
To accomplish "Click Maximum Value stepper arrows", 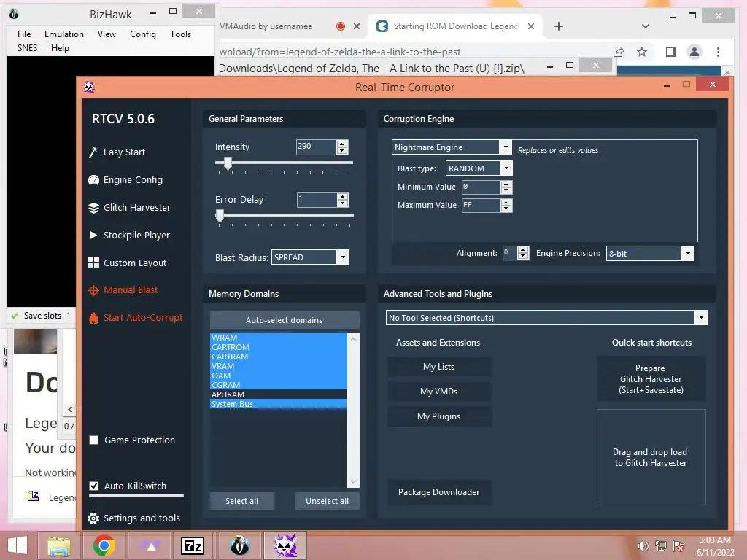I will [506, 205].
